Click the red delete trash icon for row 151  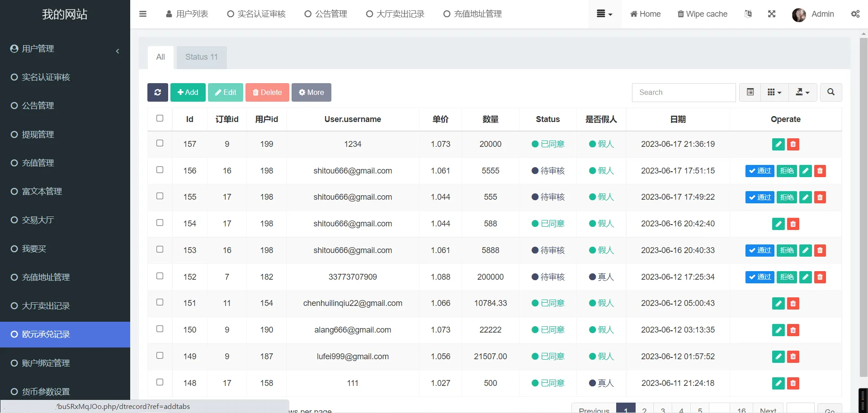click(793, 303)
